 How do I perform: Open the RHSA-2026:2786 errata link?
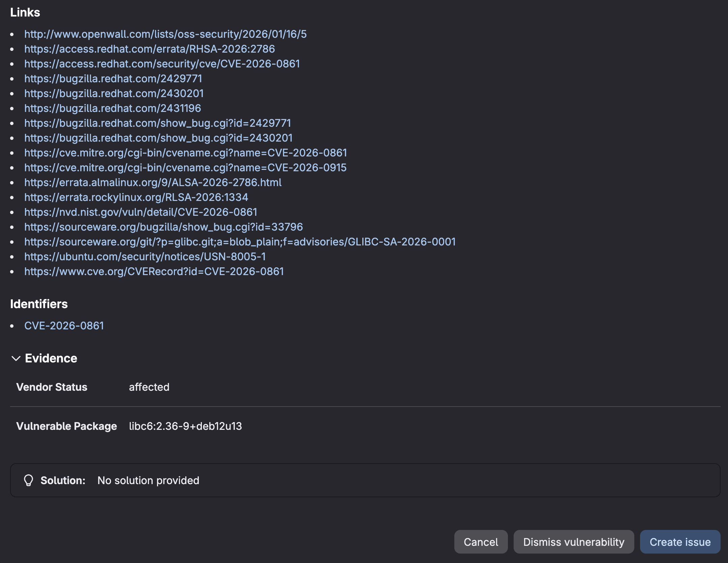point(149,49)
